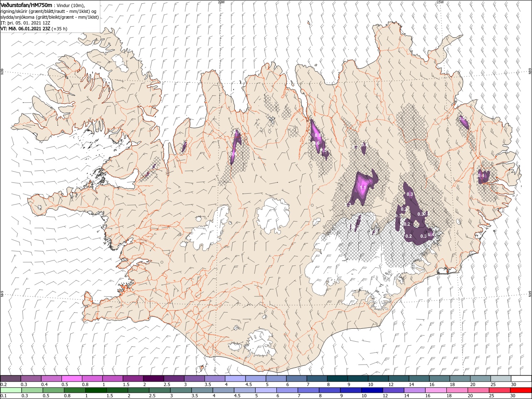The image size is (532, 399).
Task: Pick the 5 pale periwinkle swatch in the lower legend
Action: tap(266, 390)
